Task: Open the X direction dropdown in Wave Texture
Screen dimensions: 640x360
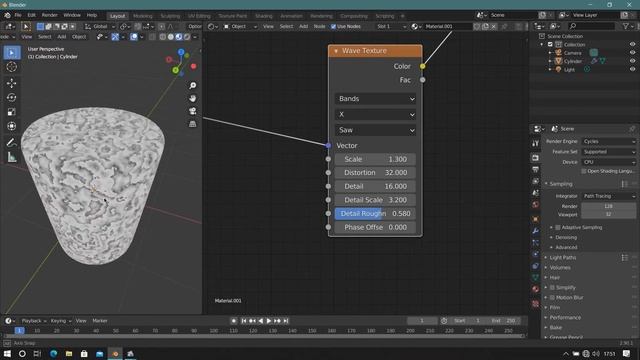Action: pos(376,114)
